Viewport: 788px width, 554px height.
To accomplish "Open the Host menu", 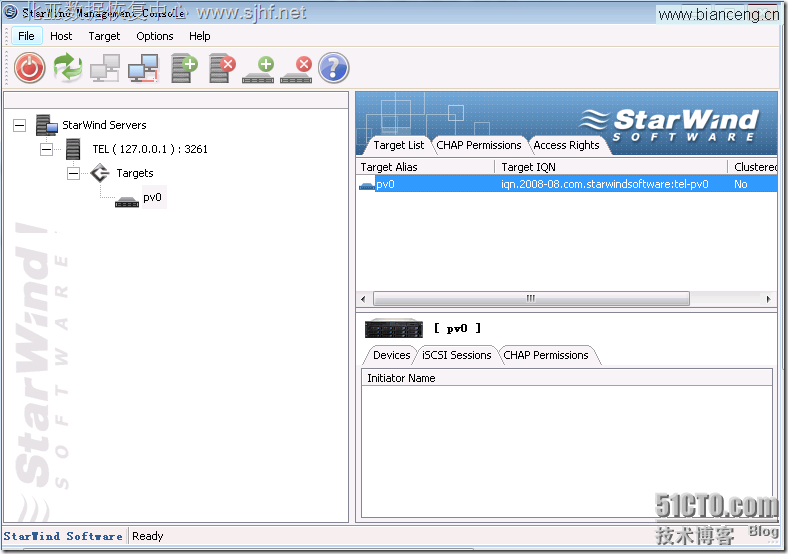I will point(61,36).
